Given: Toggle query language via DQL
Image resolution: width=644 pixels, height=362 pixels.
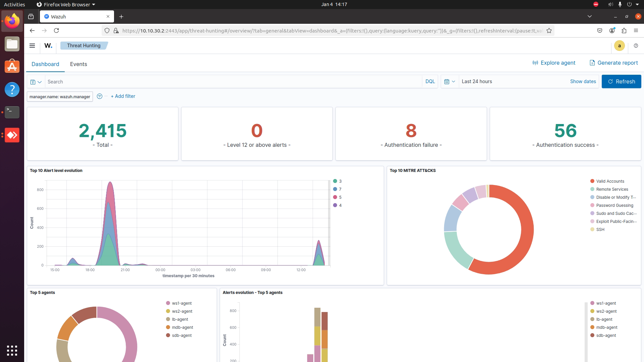Looking at the screenshot, I should pyautogui.click(x=430, y=81).
